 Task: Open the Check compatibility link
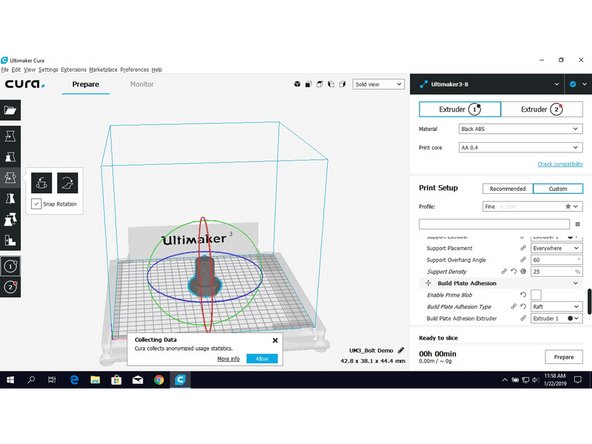560,164
